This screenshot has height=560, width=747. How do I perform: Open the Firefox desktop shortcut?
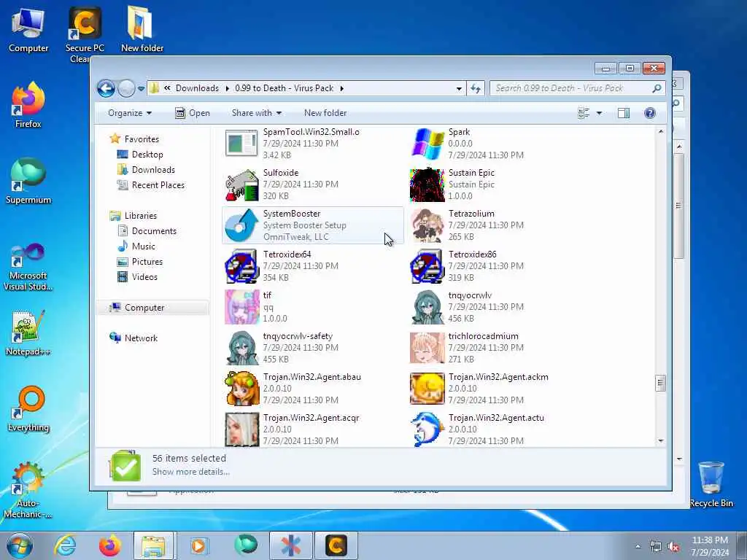(x=28, y=105)
